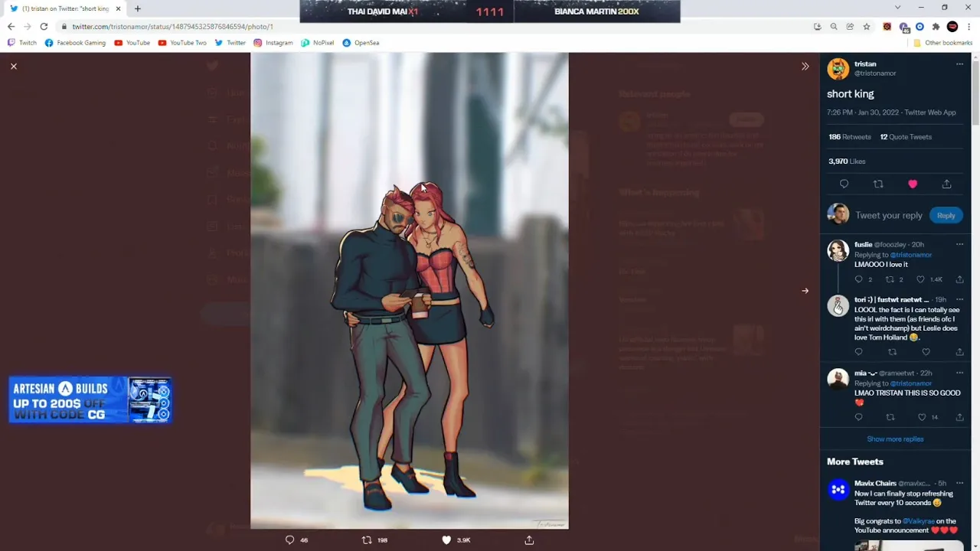Image resolution: width=980 pixels, height=551 pixels.
Task: Open the 186 Retweets list
Action: tap(850, 137)
